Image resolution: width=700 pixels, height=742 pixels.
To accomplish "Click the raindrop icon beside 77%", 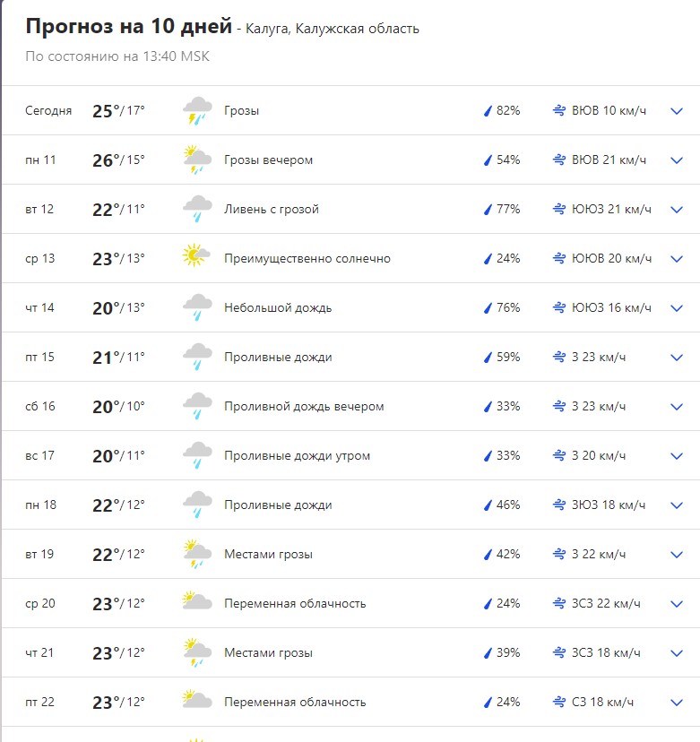I will (x=488, y=210).
